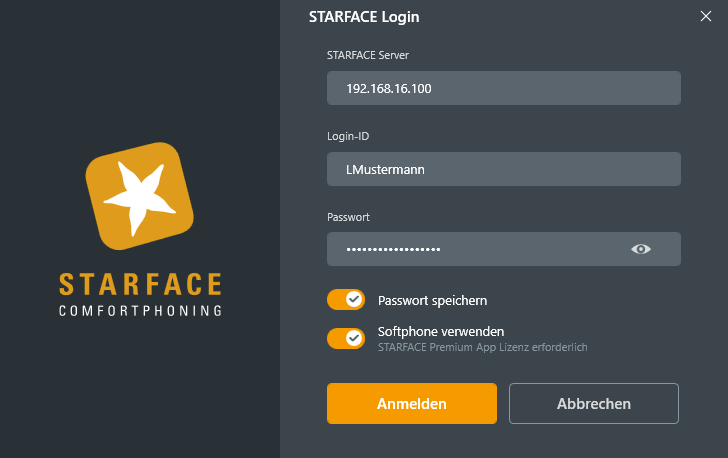Focus the Login-ID field containing LMustermann

click(504, 169)
